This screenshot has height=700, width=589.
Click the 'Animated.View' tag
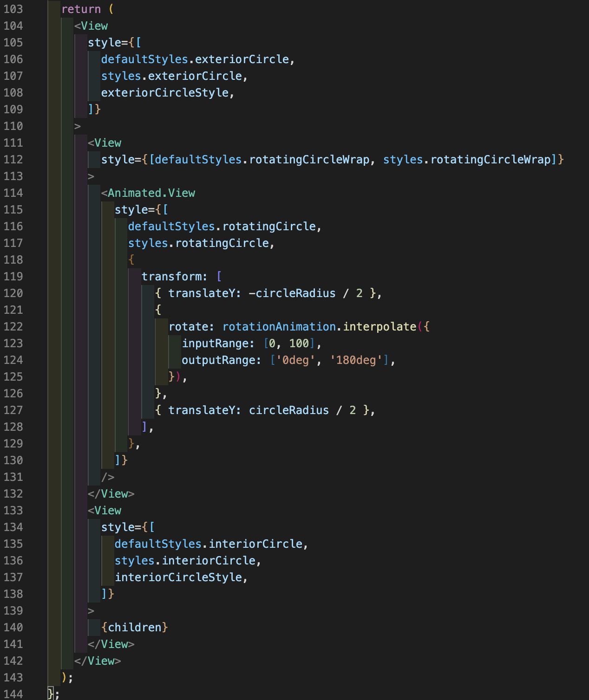(151, 193)
